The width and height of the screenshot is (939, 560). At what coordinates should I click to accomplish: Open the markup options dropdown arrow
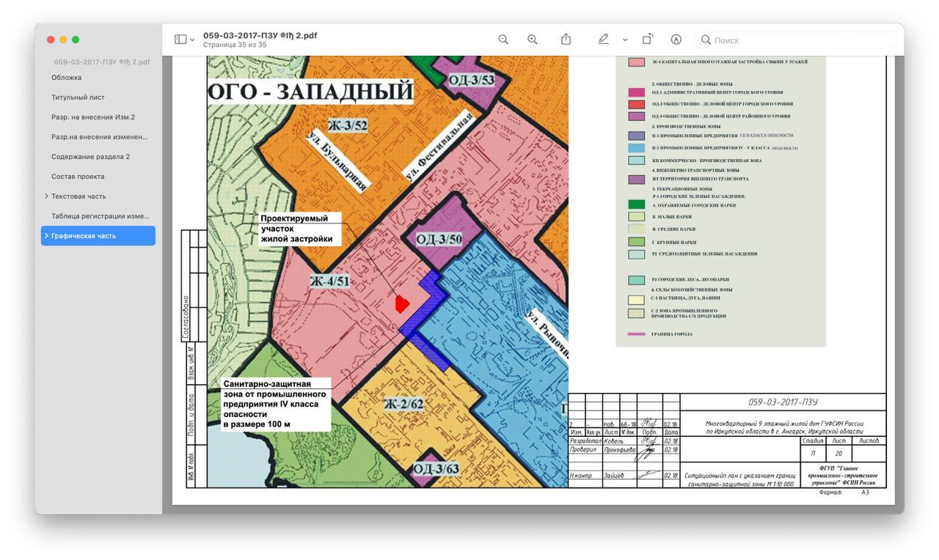pos(625,40)
